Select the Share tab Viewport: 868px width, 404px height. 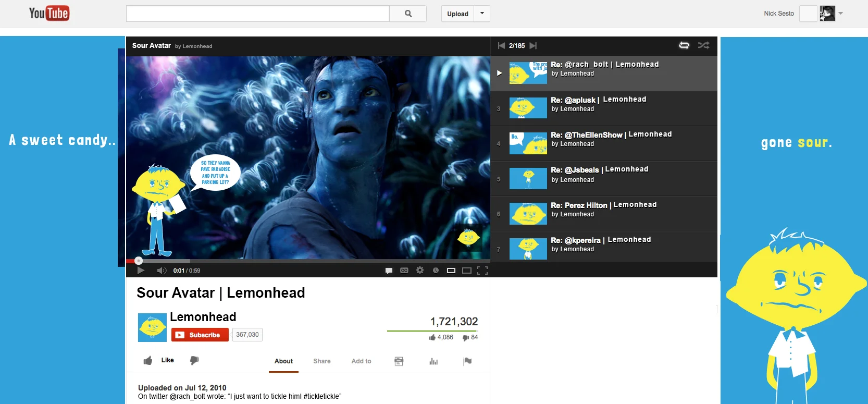coord(322,361)
